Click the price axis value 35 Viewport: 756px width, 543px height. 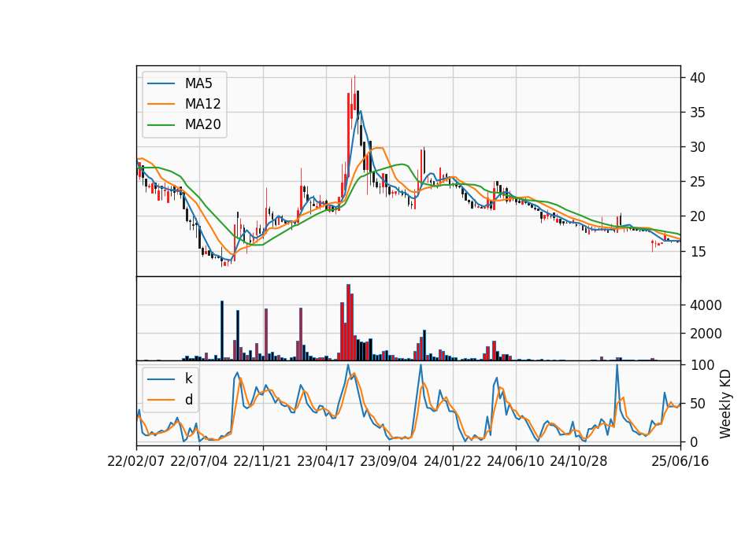tap(697, 113)
